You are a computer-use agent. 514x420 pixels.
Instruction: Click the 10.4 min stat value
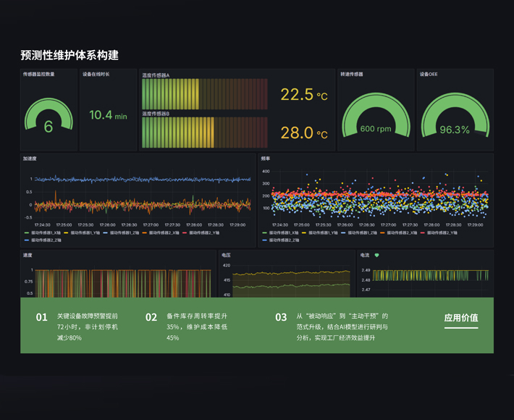coord(108,115)
